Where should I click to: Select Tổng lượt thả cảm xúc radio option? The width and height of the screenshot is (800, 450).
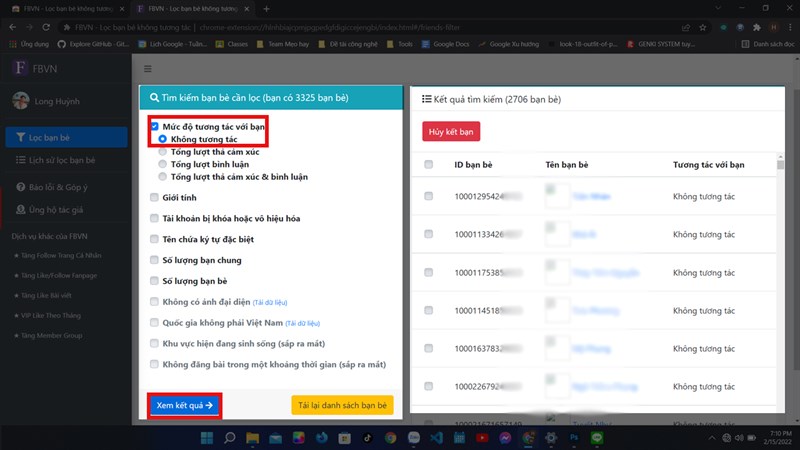[x=162, y=152]
